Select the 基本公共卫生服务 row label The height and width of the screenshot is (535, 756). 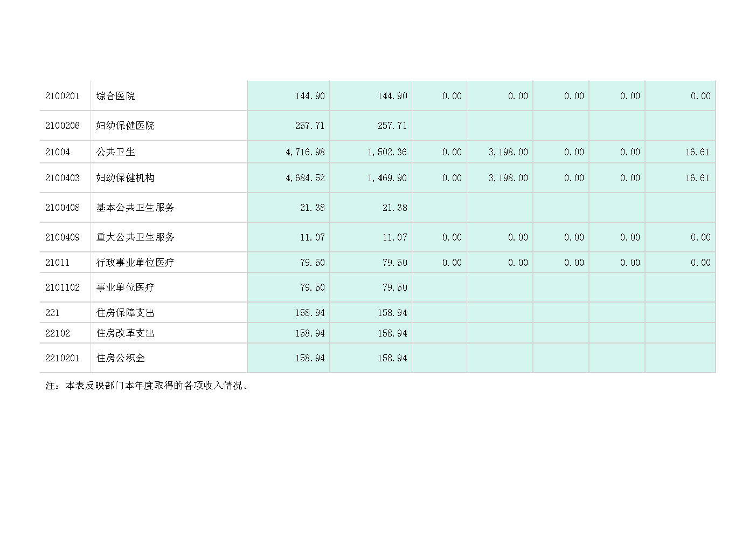pos(135,208)
